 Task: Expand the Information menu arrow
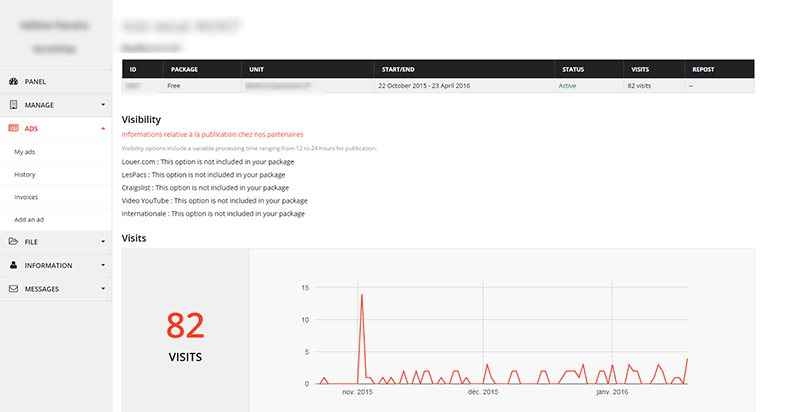103,265
